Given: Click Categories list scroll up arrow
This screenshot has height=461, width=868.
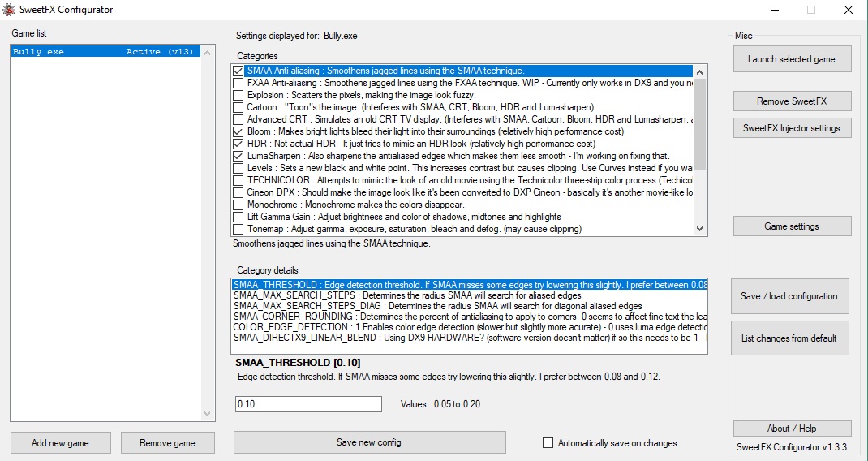Looking at the screenshot, I should (700, 72).
